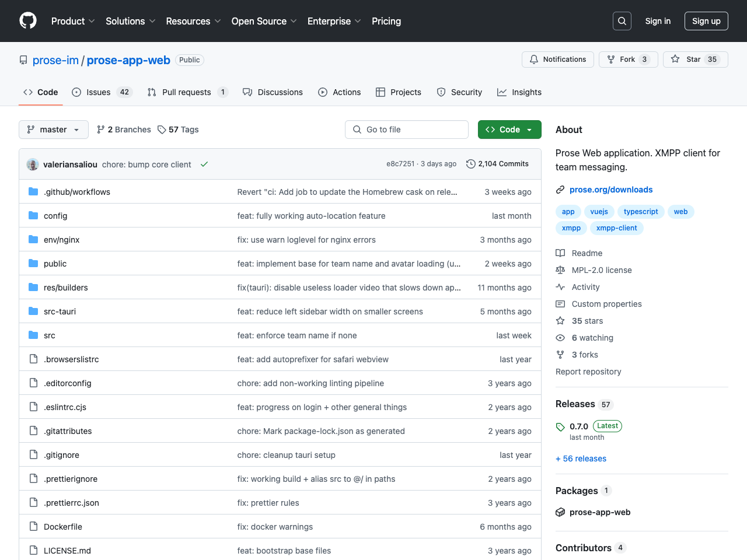This screenshot has height=560, width=747.
Task: Click the xmpp-client topic tag
Action: pyautogui.click(x=616, y=228)
